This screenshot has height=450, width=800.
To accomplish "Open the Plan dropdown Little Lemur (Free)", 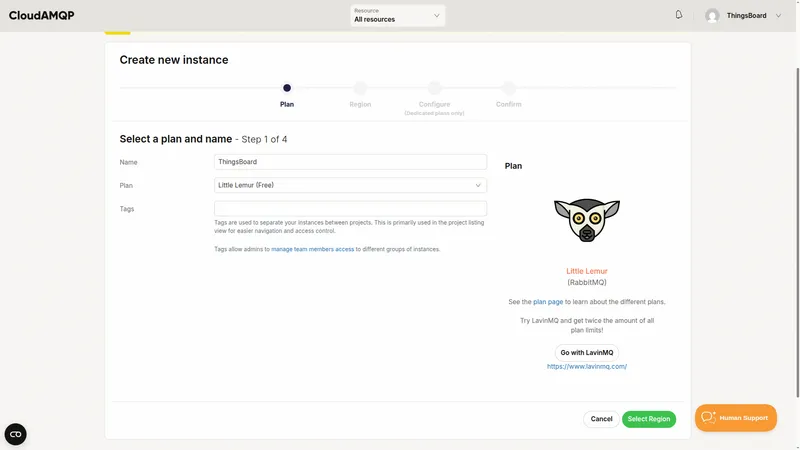I will pos(350,185).
